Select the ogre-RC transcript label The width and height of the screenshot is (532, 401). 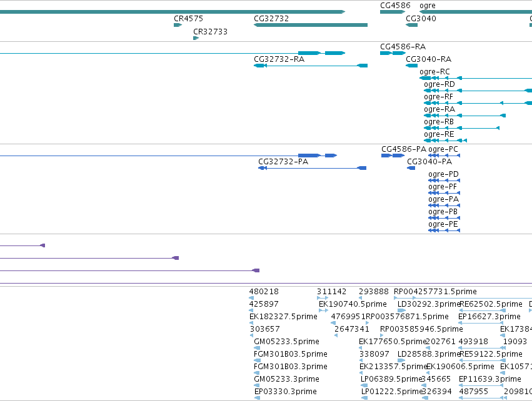(434, 72)
